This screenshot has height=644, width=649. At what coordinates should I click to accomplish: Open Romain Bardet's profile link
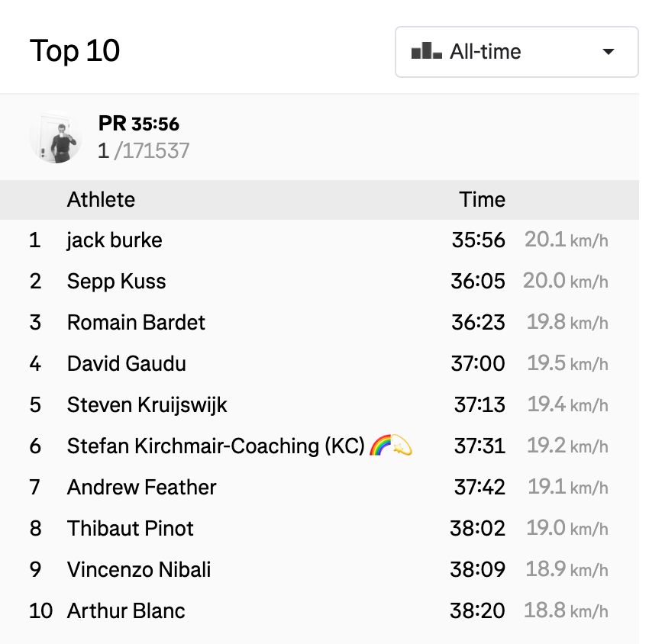(136, 322)
